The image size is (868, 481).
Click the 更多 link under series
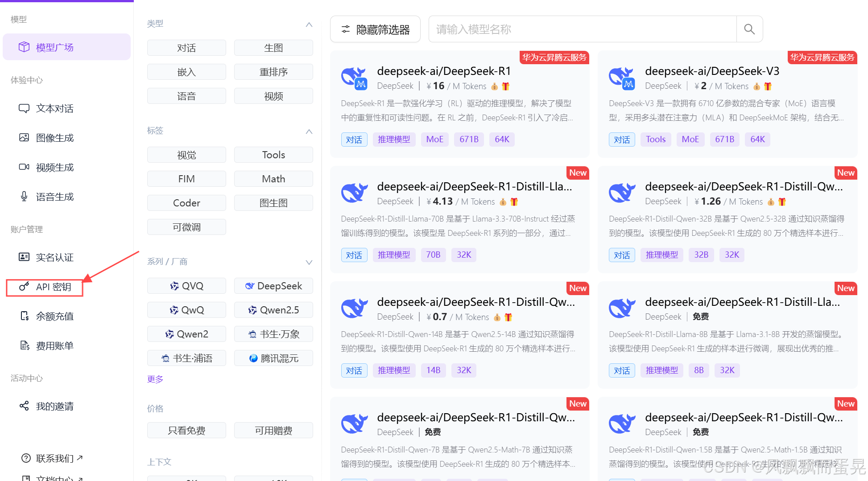coord(155,379)
